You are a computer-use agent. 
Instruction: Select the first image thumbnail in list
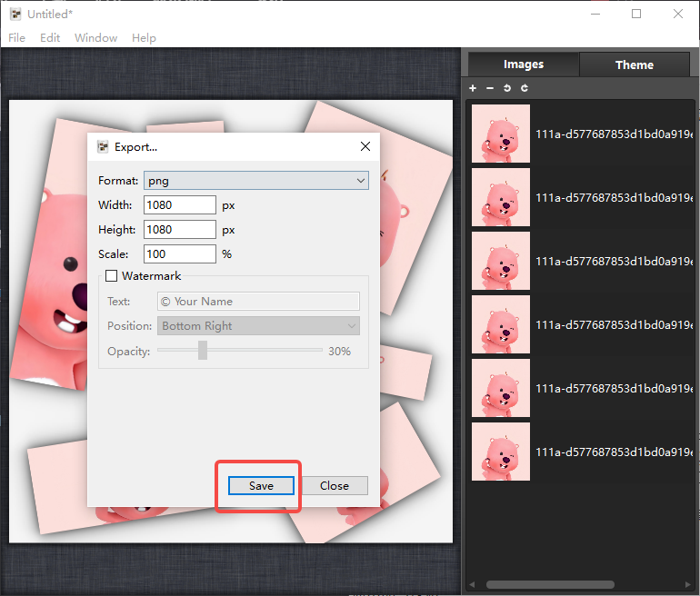pos(501,134)
